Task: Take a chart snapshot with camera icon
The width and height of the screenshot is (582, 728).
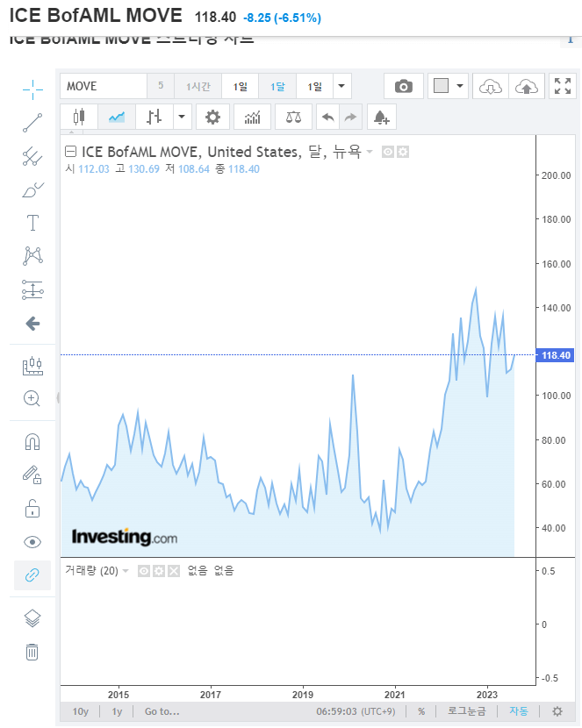Action: (x=404, y=86)
